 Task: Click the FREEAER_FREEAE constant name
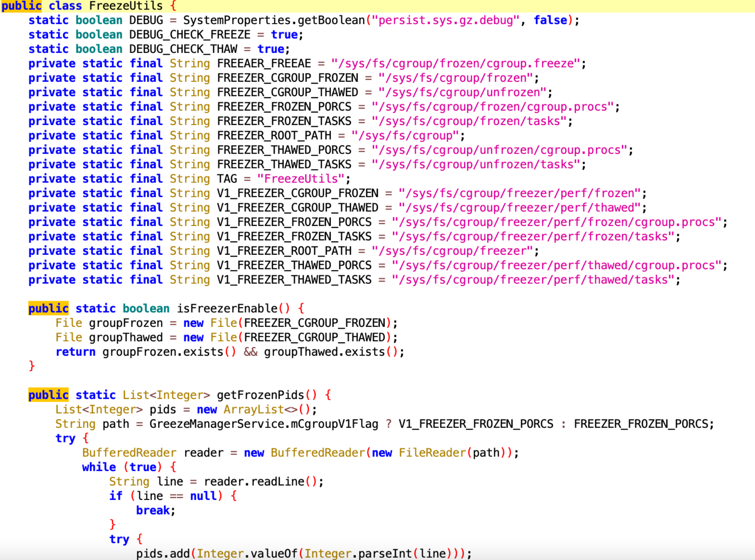264,64
